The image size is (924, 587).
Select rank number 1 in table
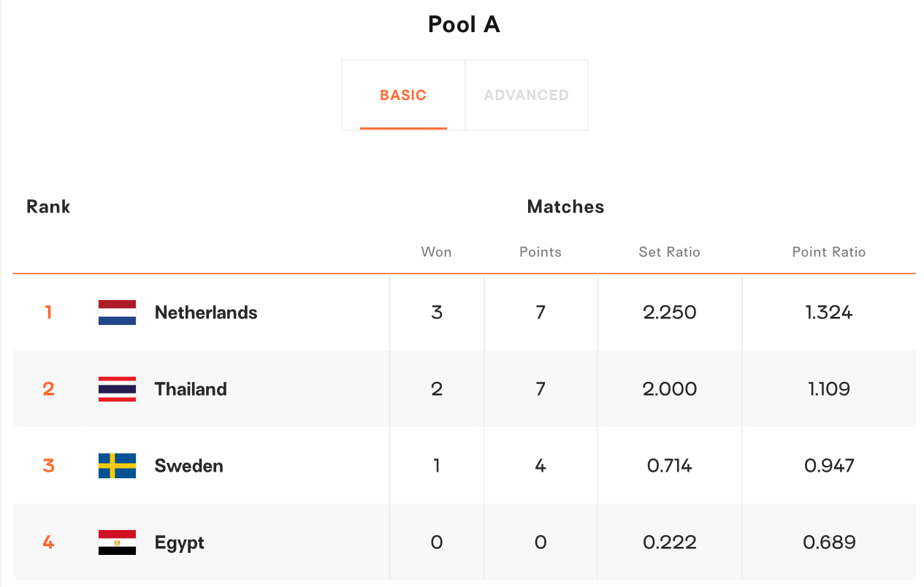point(48,312)
